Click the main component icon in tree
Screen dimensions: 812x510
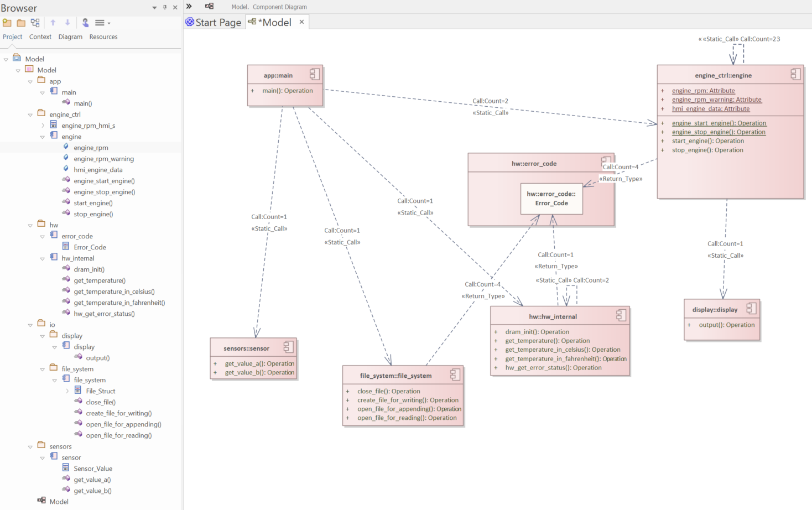point(54,91)
